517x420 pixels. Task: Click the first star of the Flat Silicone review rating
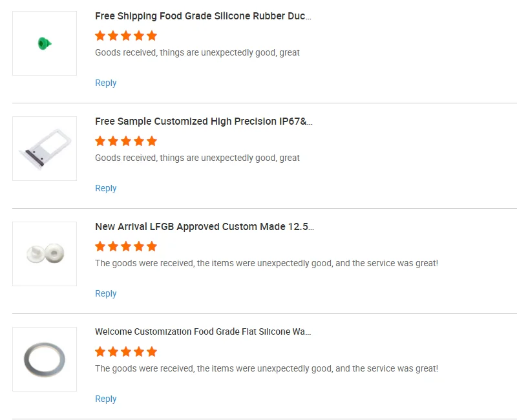point(100,352)
